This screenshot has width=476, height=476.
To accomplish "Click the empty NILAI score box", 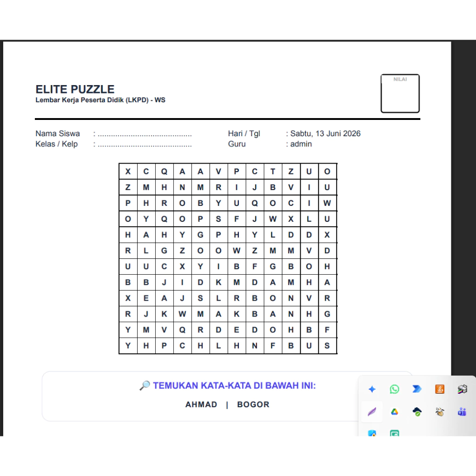I will pos(400,93).
